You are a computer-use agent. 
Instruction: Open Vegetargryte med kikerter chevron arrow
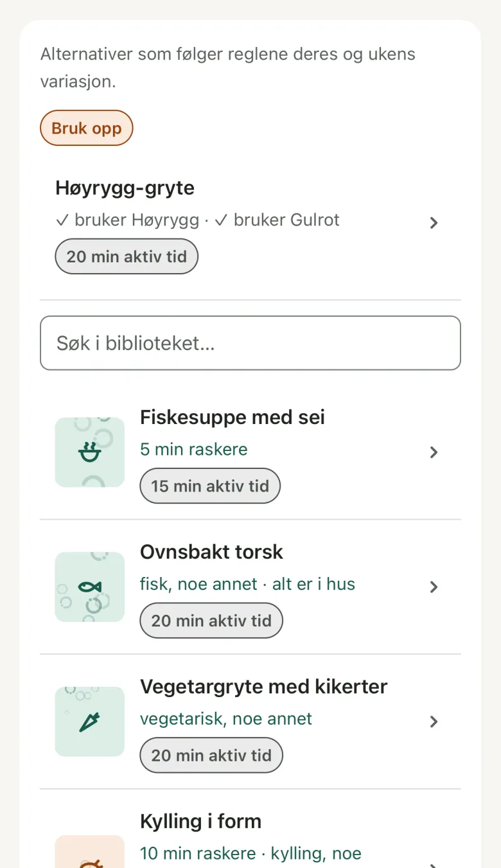(x=434, y=722)
